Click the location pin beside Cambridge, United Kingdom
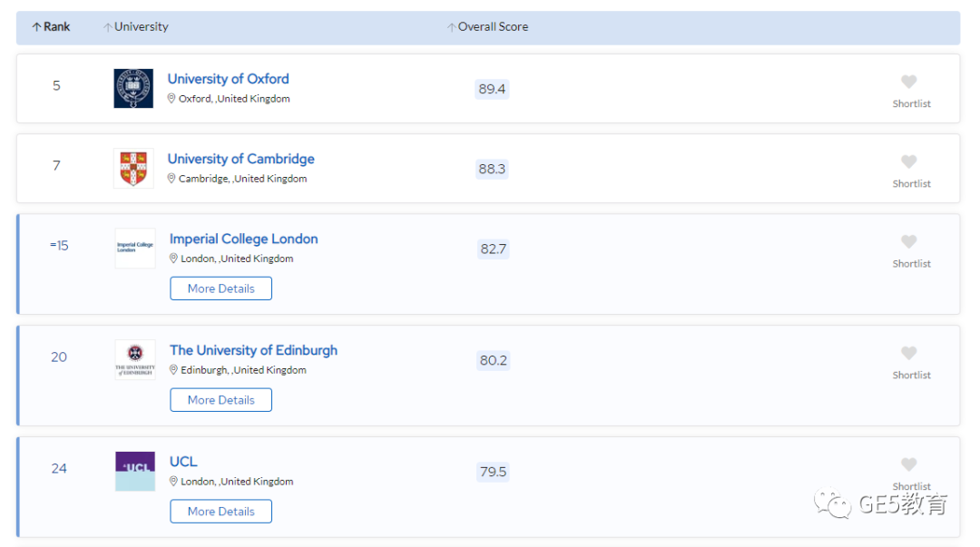The image size is (980, 547). (x=171, y=178)
